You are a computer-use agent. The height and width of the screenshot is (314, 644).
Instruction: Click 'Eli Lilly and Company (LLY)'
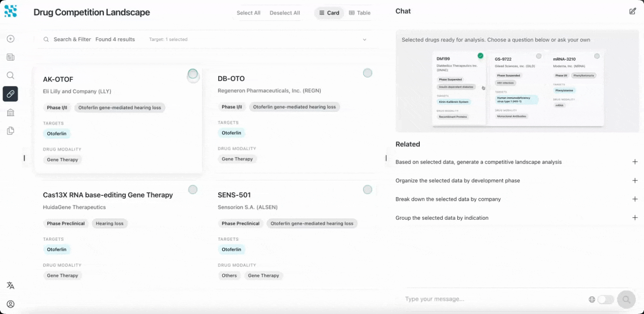tap(77, 92)
